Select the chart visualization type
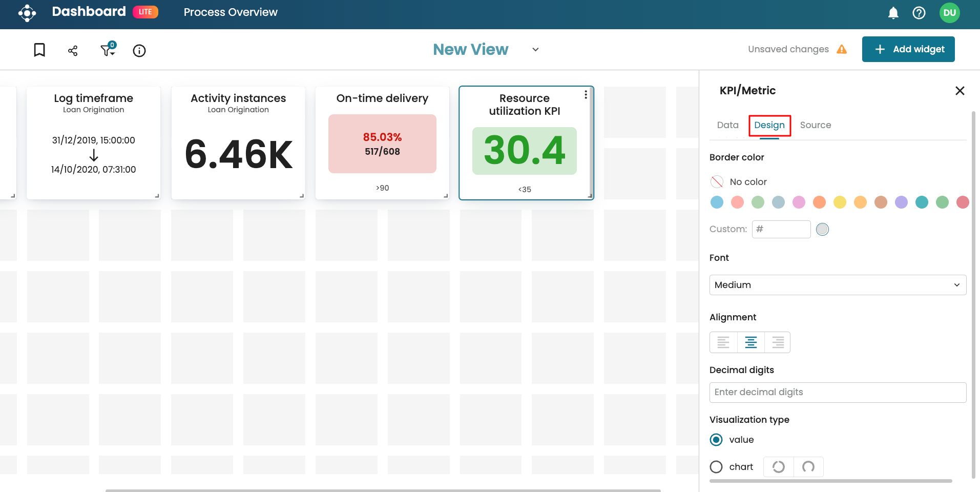This screenshot has width=980, height=492. [x=716, y=467]
